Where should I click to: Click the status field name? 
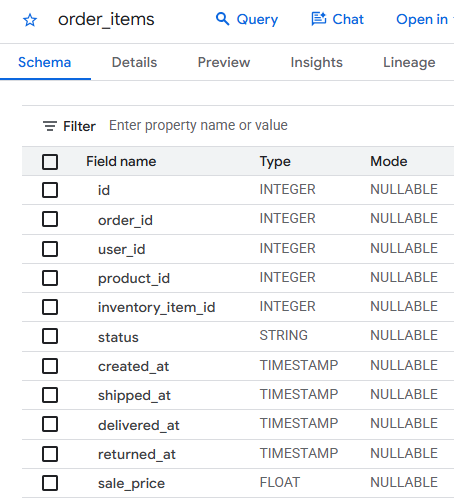click(x=118, y=337)
